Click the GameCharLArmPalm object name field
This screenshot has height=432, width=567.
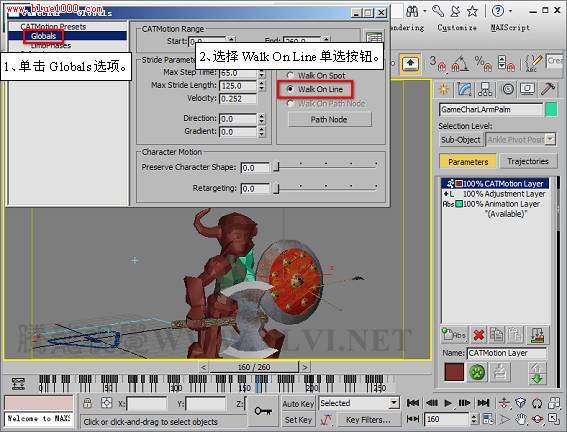[x=491, y=109]
